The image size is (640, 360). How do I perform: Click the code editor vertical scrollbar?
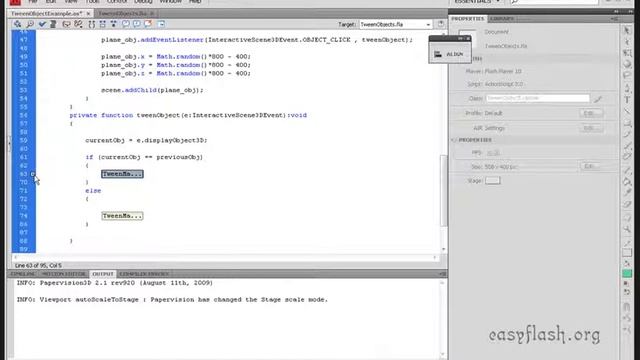click(444, 191)
